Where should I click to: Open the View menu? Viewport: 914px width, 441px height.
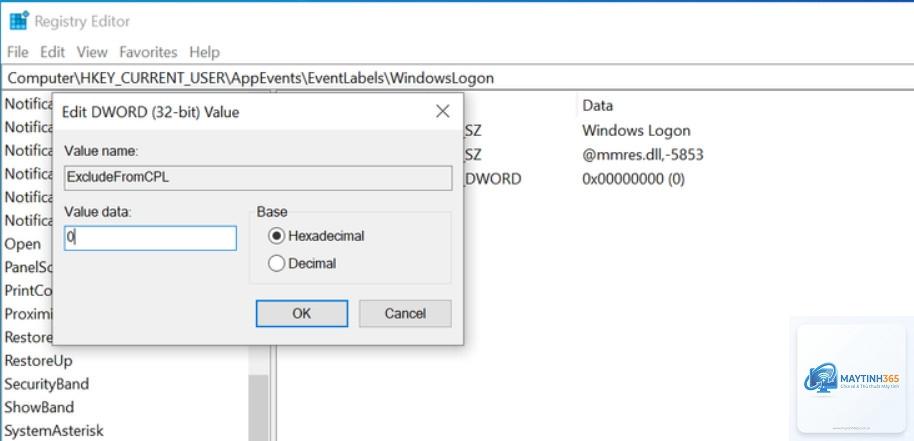coord(92,52)
